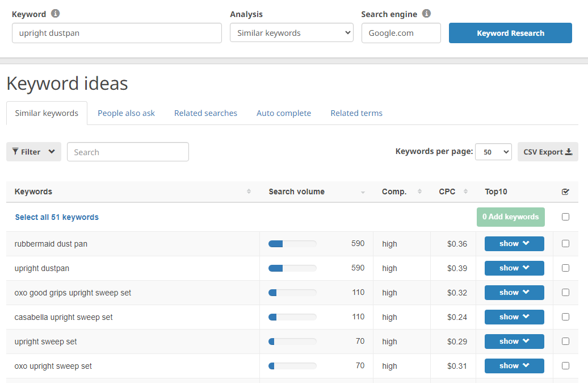The height and width of the screenshot is (383, 588).
Task: Sort the CPC column
Action: pos(466,191)
